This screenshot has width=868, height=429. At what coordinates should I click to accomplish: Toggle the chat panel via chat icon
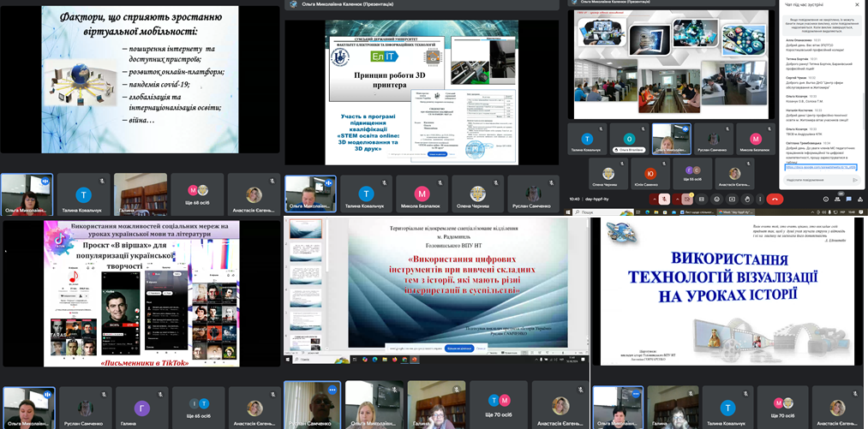tap(848, 199)
